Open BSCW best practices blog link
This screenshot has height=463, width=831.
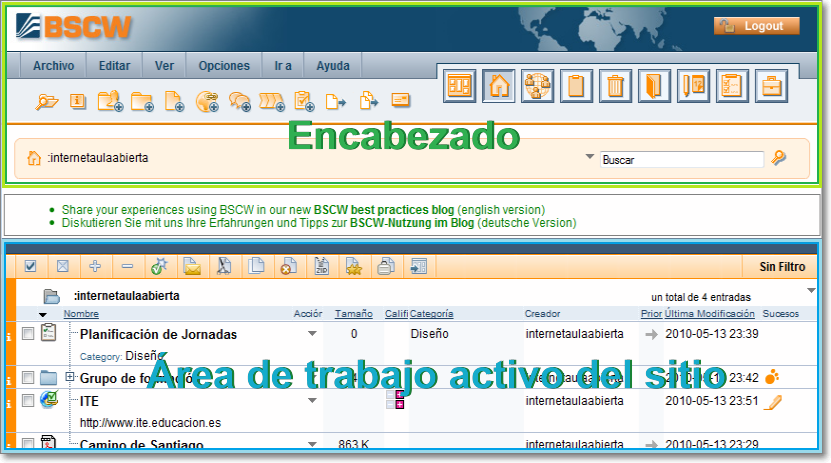[x=384, y=210]
